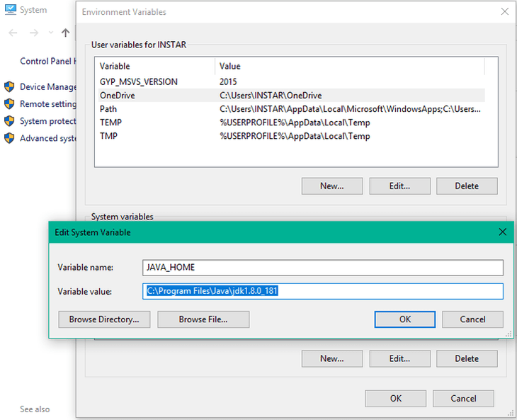Open the recent locations dropdown chevron
The width and height of the screenshot is (517, 420).
(50, 33)
